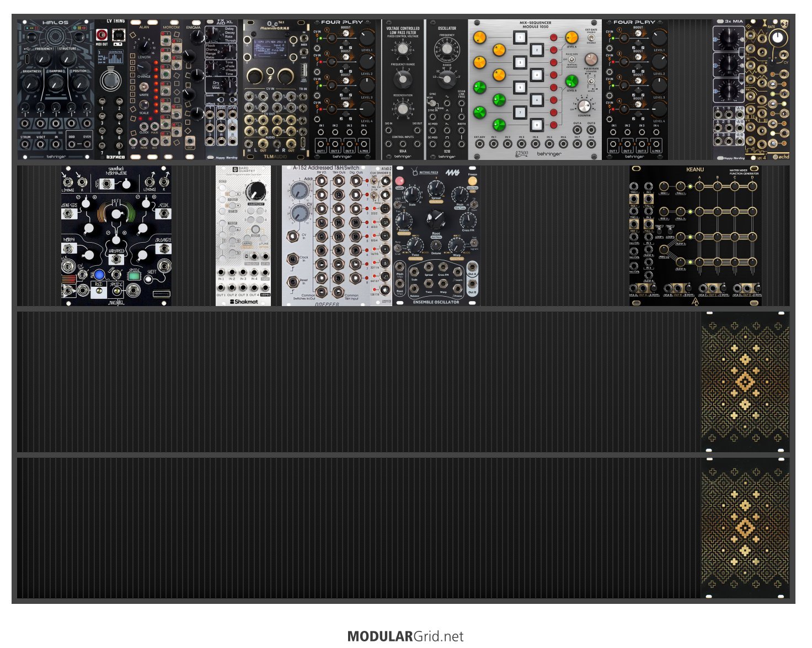Click the third-row gold-patterned blank panel
Viewport: 812px width, 648px height.
(x=745, y=381)
